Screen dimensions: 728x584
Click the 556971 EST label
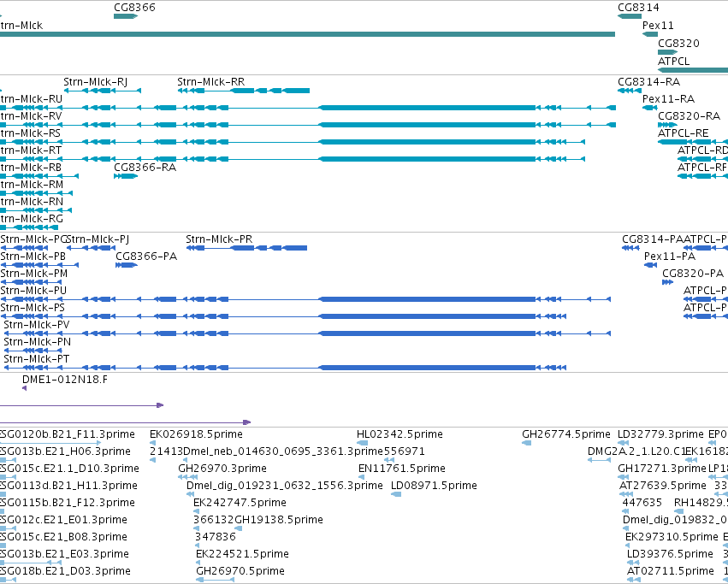click(x=404, y=451)
